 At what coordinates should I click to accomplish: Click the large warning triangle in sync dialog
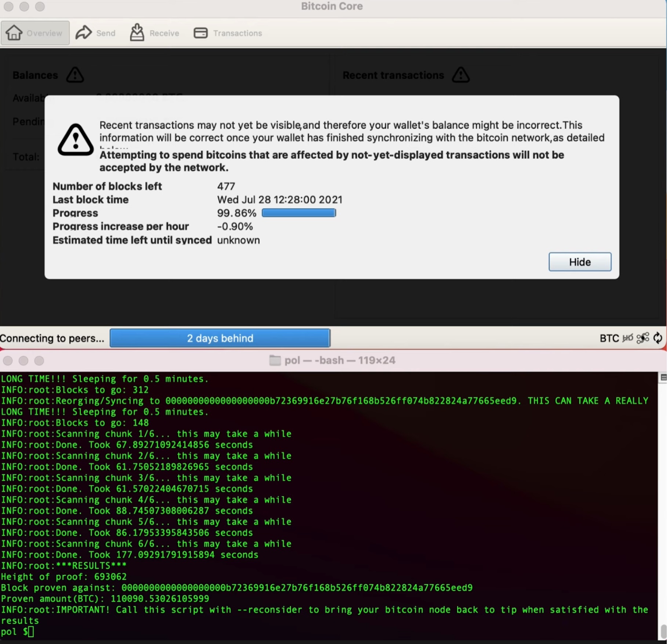pyautogui.click(x=76, y=140)
